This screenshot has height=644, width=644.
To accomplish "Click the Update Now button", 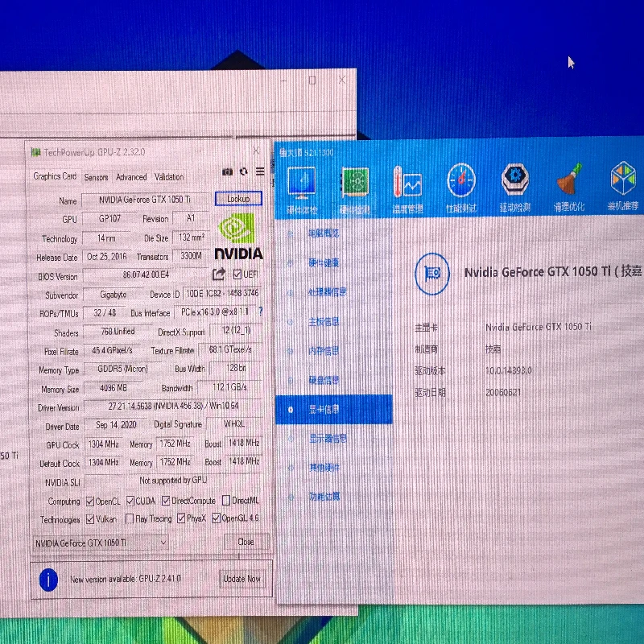I will (242, 579).
